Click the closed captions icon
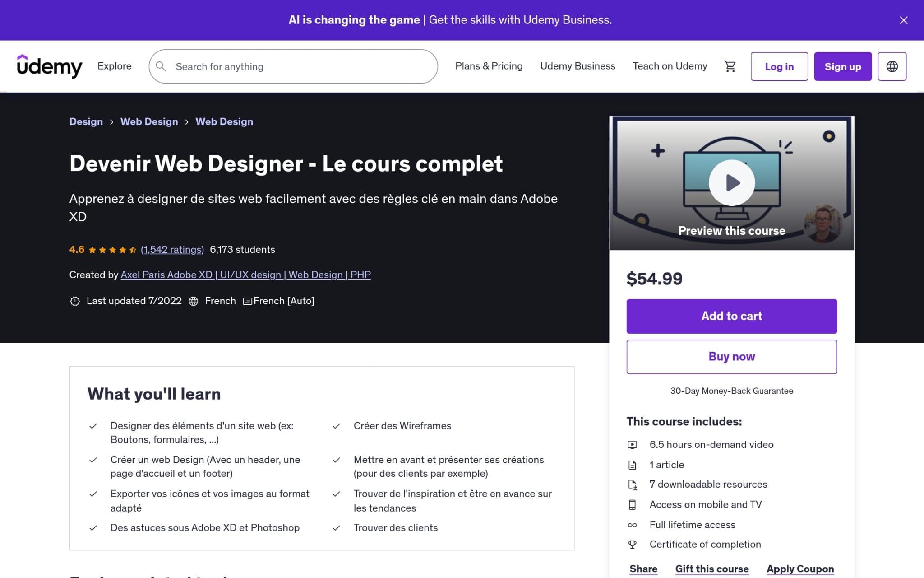The width and height of the screenshot is (924, 578). click(x=247, y=301)
